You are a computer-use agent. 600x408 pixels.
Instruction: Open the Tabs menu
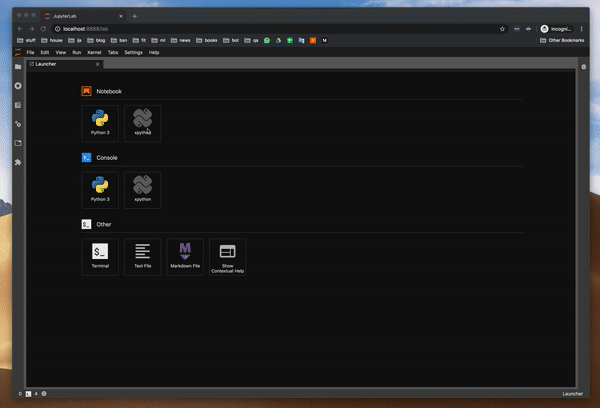pyautogui.click(x=113, y=52)
